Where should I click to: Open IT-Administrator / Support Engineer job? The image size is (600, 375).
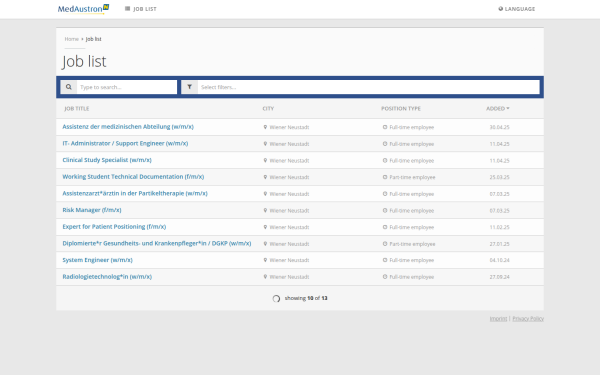pyautogui.click(x=125, y=143)
